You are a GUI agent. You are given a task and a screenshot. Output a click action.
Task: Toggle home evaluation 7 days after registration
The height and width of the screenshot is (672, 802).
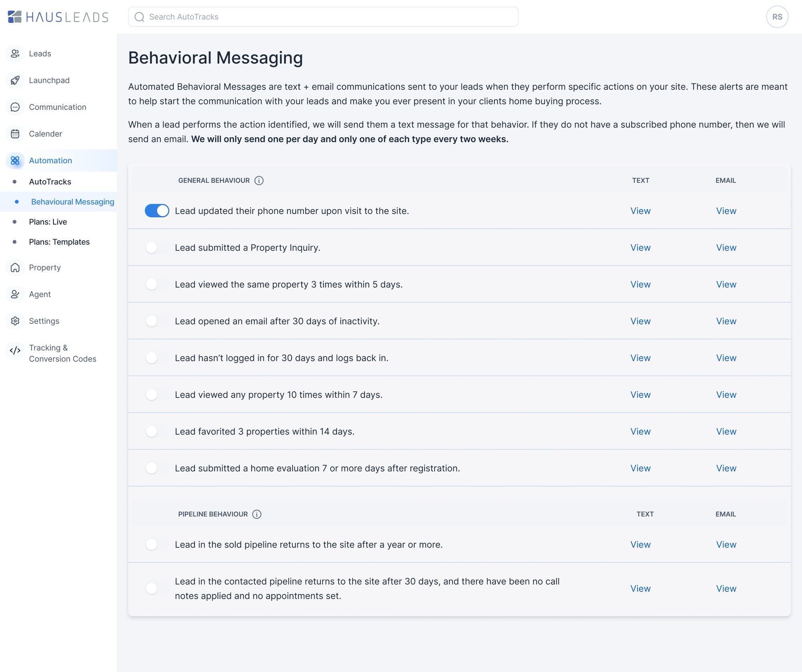(157, 468)
